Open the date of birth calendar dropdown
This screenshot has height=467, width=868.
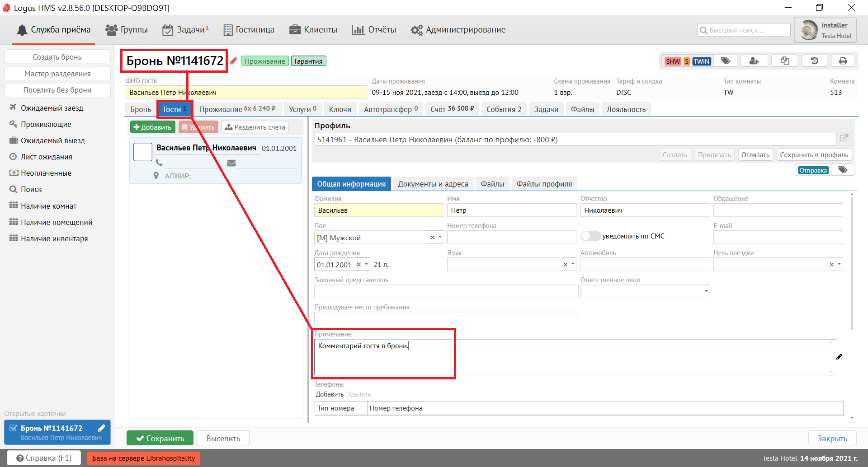pos(366,264)
